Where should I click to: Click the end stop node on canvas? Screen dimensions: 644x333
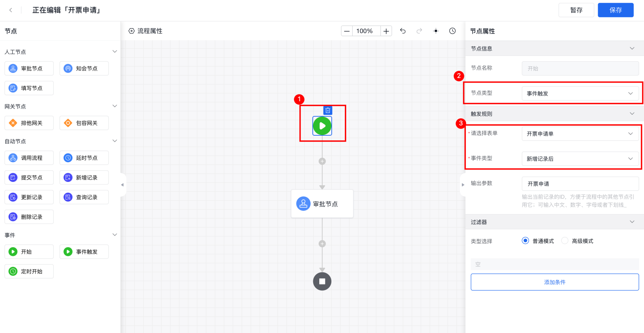(322, 281)
